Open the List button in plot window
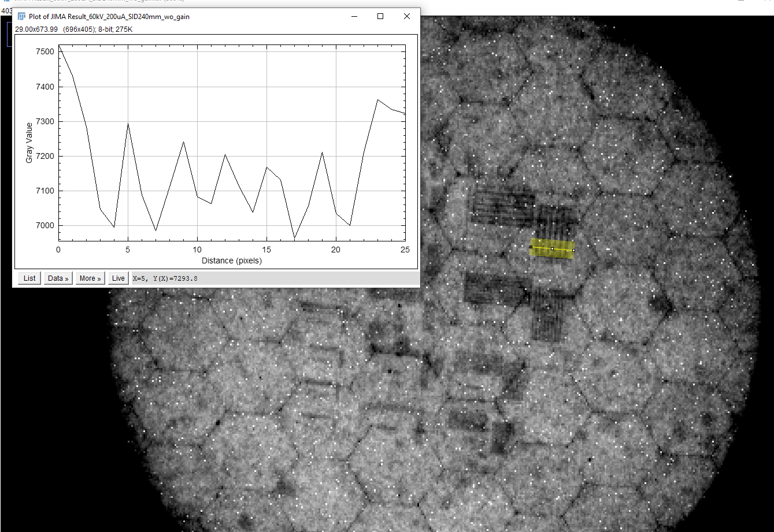The height and width of the screenshot is (532, 774). pyautogui.click(x=29, y=278)
